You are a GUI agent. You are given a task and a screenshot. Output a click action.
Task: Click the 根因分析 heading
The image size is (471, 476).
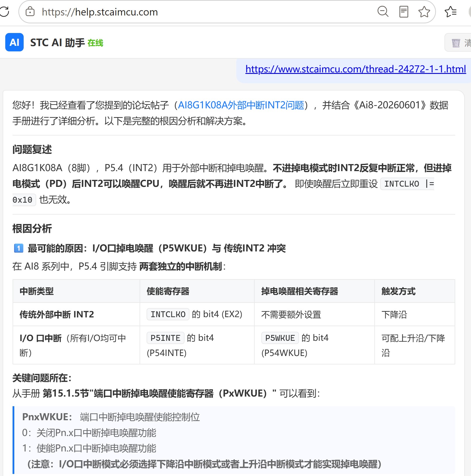tap(32, 229)
